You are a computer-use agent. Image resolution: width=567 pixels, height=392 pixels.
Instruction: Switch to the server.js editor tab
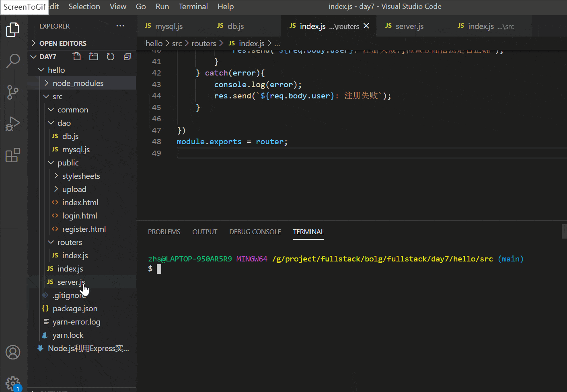pyautogui.click(x=409, y=26)
